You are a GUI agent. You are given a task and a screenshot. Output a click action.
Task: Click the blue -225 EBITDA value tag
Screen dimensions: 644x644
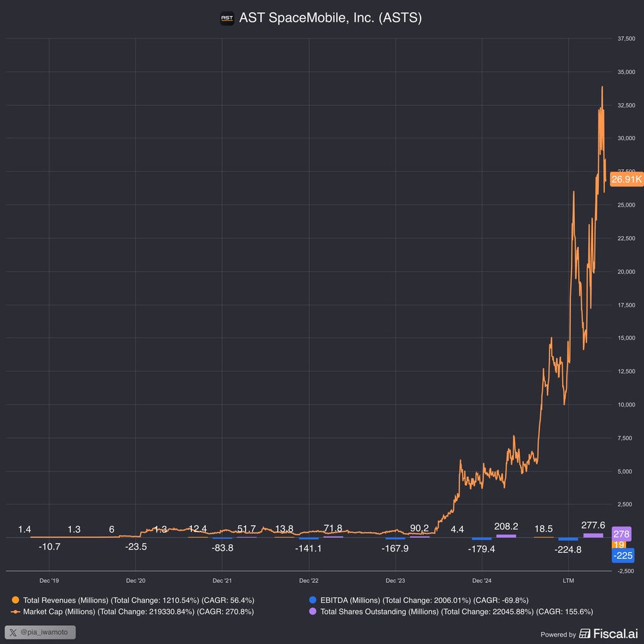pos(622,555)
